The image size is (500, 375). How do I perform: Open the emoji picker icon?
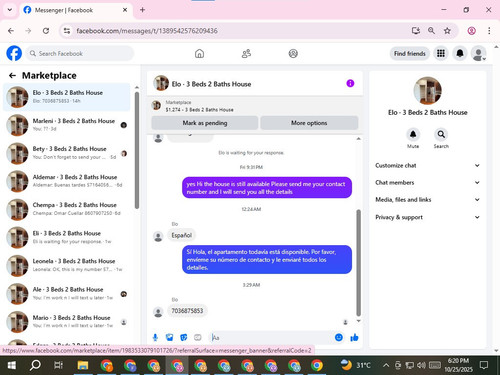coord(339,337)
